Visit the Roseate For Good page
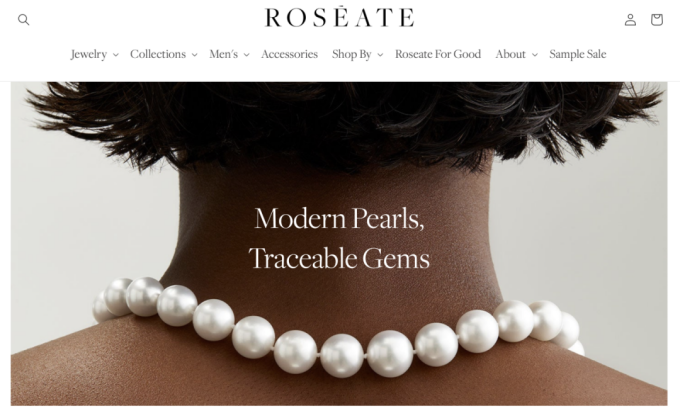The image size is (680, 418). click(x=438, y=54)
